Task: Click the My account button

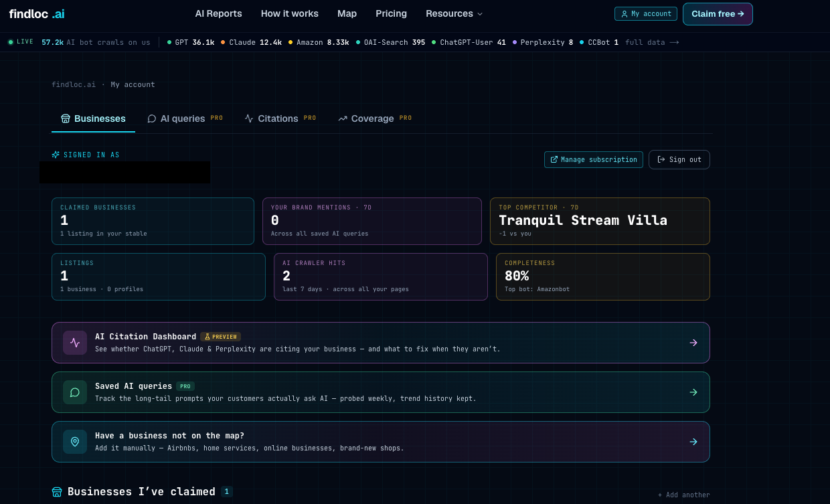Action: tap(646, 14)
